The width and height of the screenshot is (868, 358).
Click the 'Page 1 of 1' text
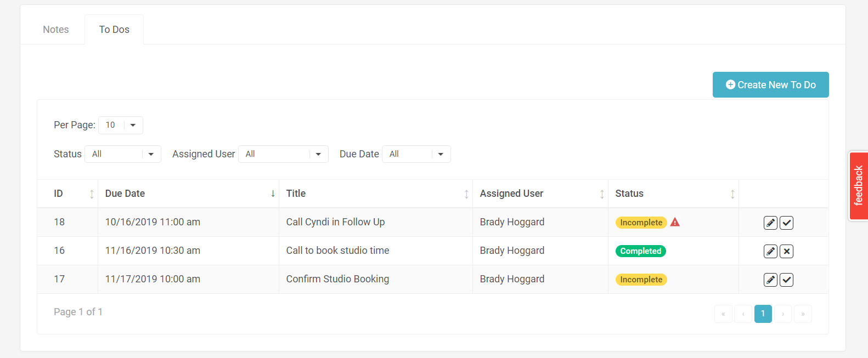pos(78,312)
